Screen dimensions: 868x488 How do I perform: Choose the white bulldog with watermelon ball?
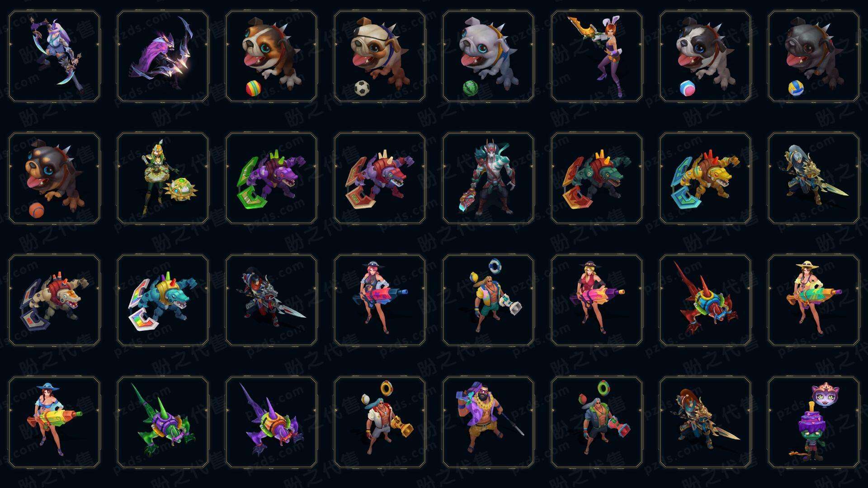coord(488,56)
